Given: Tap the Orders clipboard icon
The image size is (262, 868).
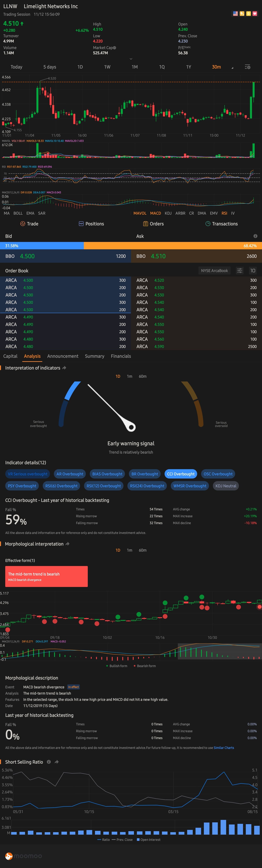Looking at the screenshot, I should click(x=146, y=224).
